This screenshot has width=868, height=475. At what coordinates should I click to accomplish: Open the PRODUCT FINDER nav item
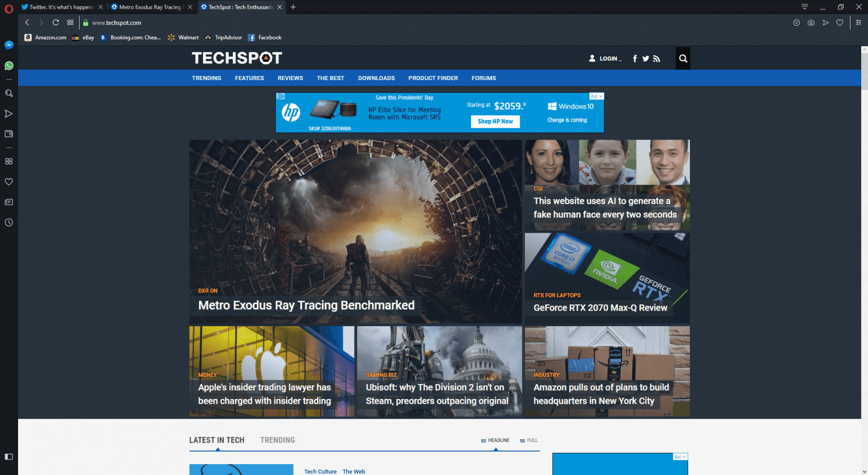tap(433, 78)
